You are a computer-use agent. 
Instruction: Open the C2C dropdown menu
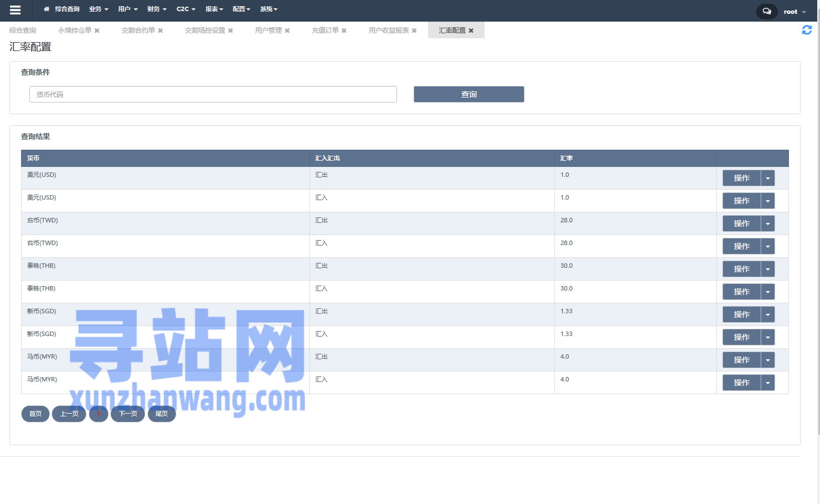coord(186,9)
